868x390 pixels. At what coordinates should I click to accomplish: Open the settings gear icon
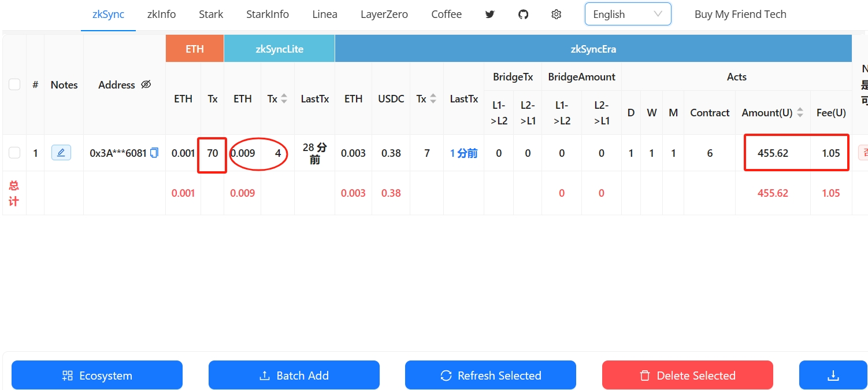click(x=556, y=14)
